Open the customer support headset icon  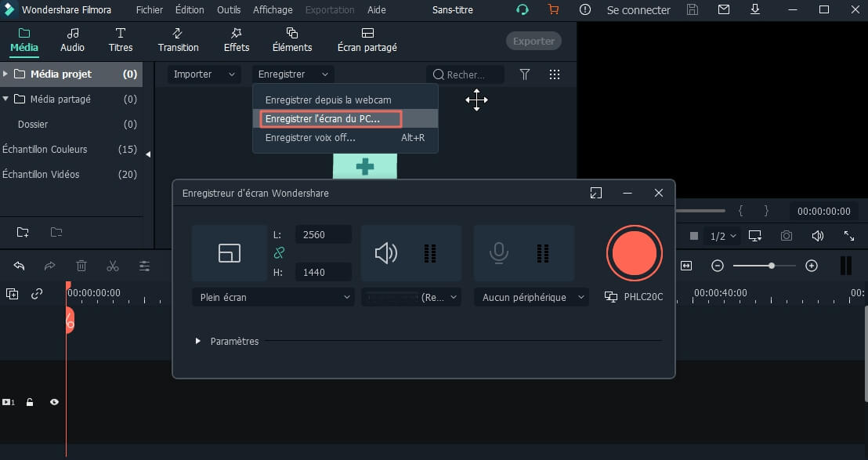(x=522, y=9)
